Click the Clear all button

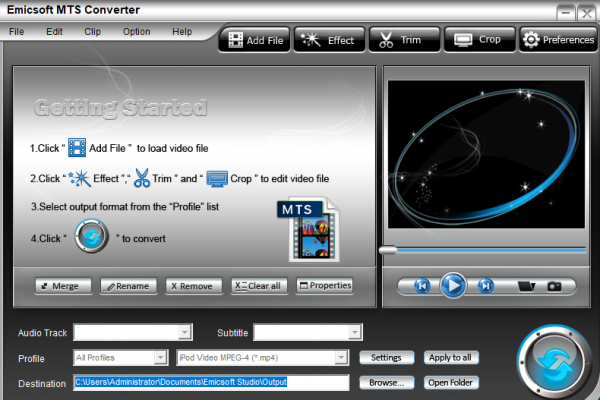pyautogui.click(x=259, y=286)
